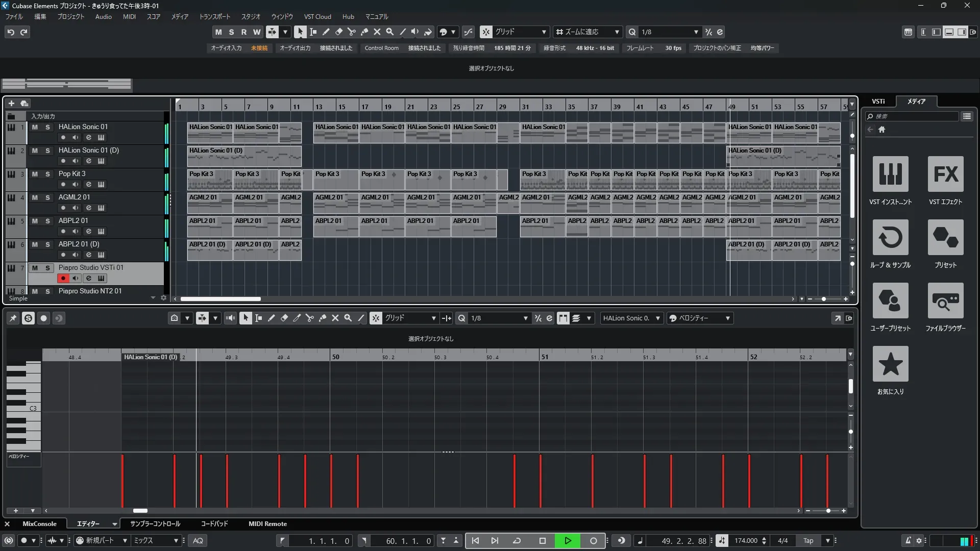Viewport: 980px width, 551px height.
Task: Switch to the MixConsole tab
Action: [x=39, y=524]
